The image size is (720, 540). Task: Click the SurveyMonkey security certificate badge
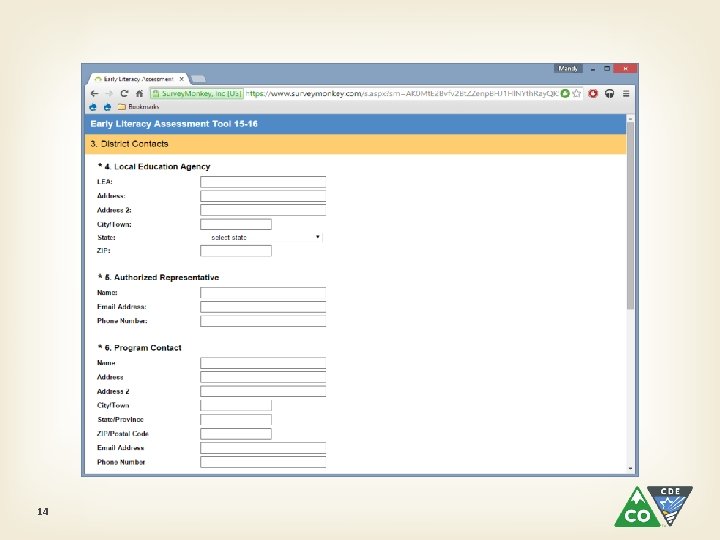197,93
